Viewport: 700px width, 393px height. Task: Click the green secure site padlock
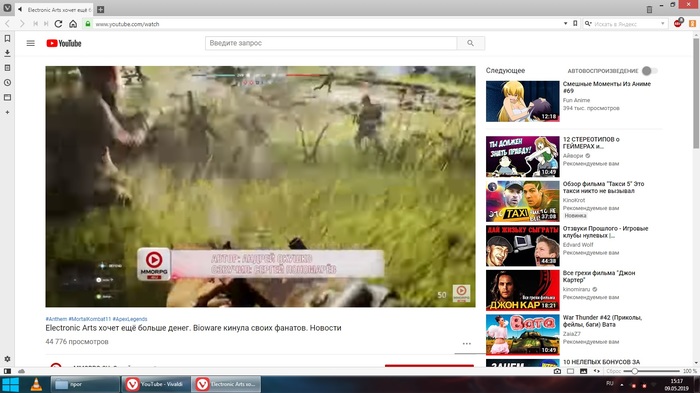coord(88,24)
